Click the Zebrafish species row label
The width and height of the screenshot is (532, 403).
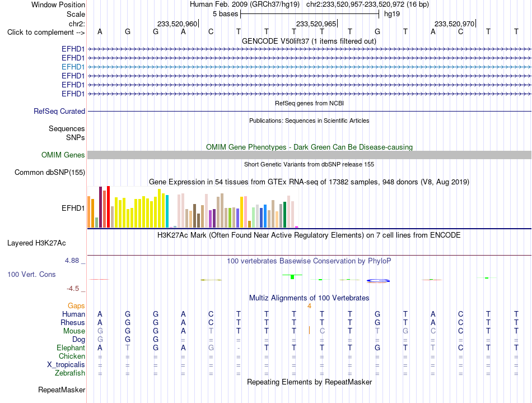click(70, 373)
